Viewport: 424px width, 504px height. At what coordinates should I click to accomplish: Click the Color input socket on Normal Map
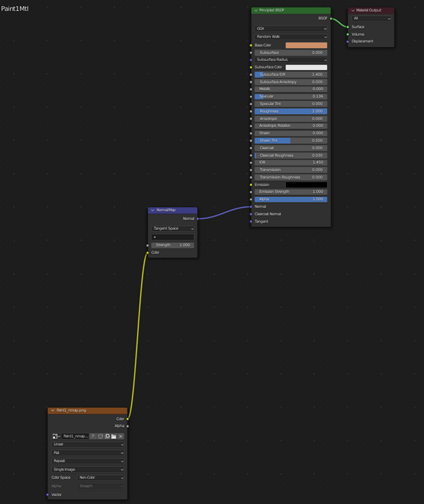pos(148,253)
